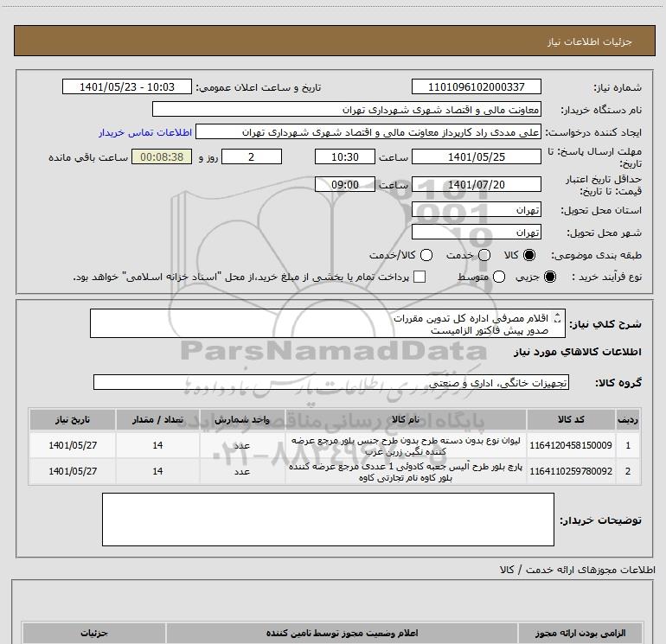Viewport: 666px width, 644px height.
Task: Click the scroll arrows in the شرح کلی نیاز box
Action: coord(558,318)
